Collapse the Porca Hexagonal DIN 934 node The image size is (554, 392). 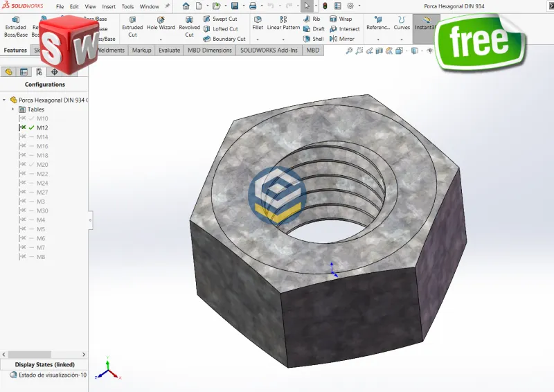[5, 100]
